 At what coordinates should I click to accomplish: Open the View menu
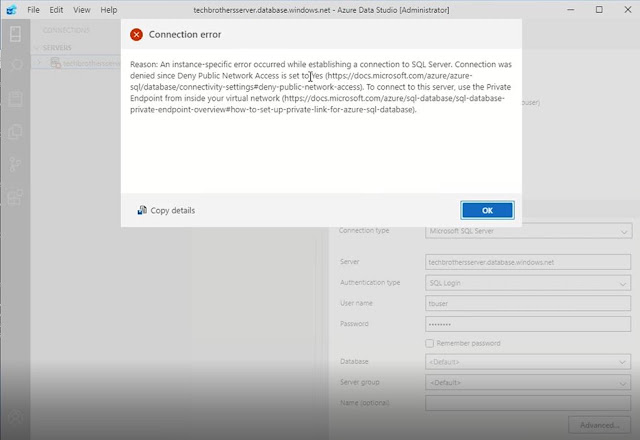click(82, 10)
